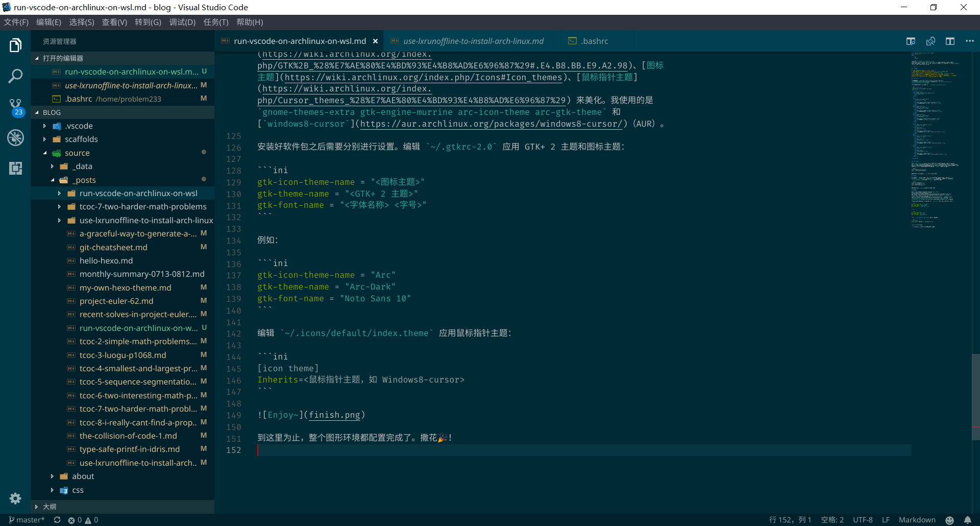
Task: Split the editor with toolbar icon
Action: tap(950, 41)
